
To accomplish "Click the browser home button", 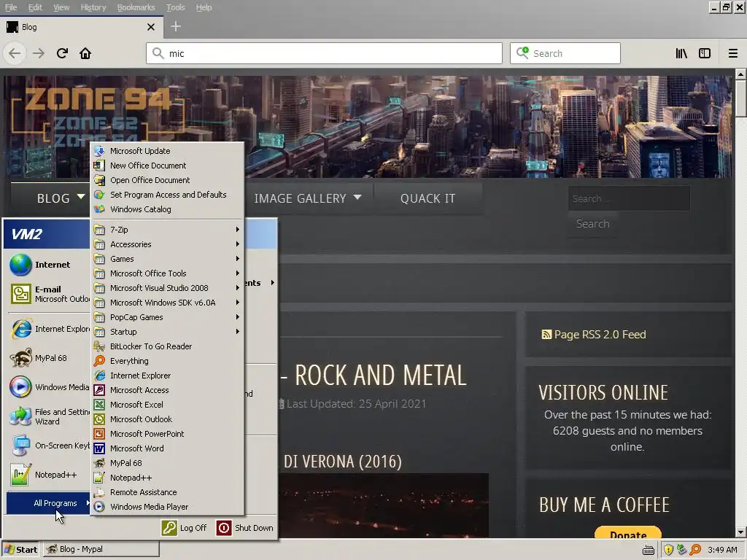I will click(85, 53).
